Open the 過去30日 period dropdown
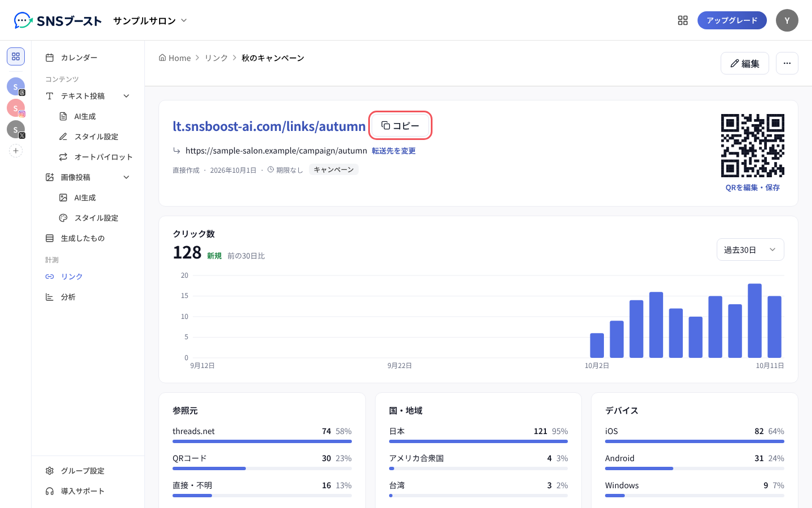Viewport: 812px width, 508px height. (750, 249)
